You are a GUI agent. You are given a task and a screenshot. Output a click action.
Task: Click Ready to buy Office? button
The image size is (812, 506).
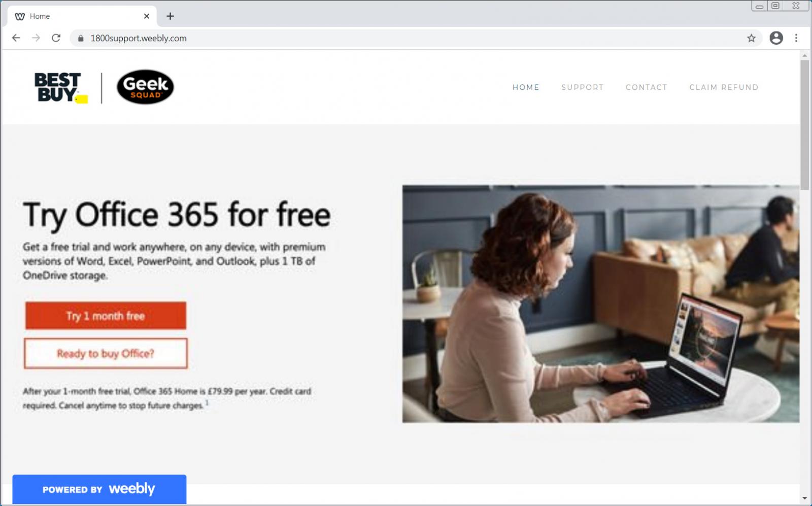[106, 353]
